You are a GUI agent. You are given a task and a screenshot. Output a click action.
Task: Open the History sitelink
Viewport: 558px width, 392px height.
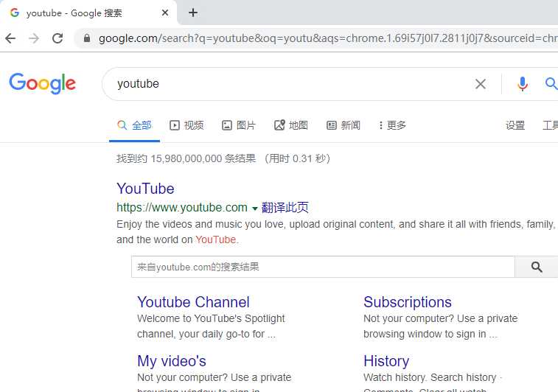point(386,361)
